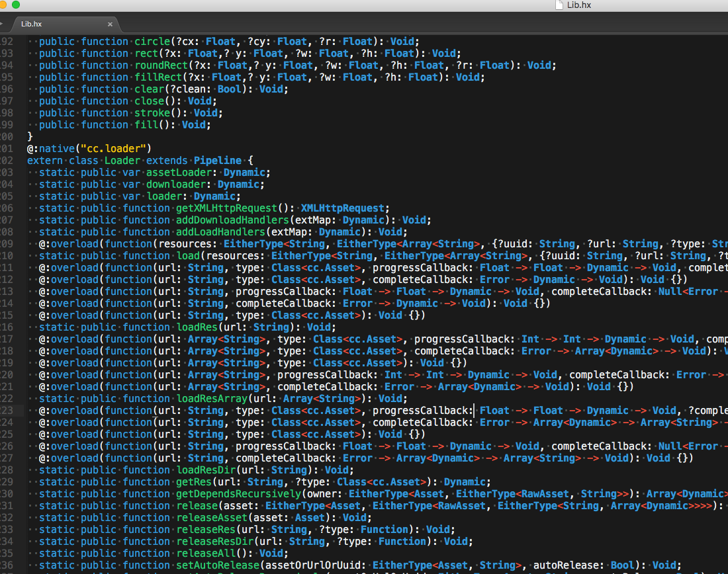Screen dimensions: 728x574
Task: Click the 'fill' function name
Action: pyautogui.click(x=146, y=125)
